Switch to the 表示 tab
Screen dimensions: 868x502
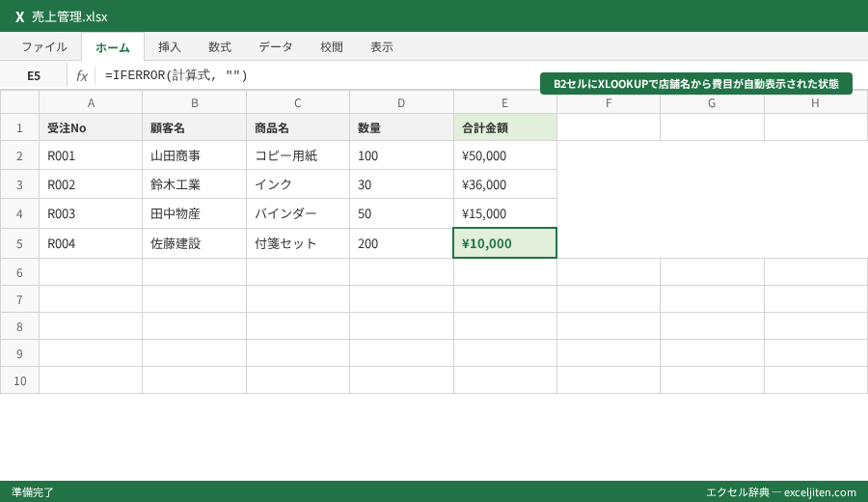pyautogui.click(x=382, y=47)
